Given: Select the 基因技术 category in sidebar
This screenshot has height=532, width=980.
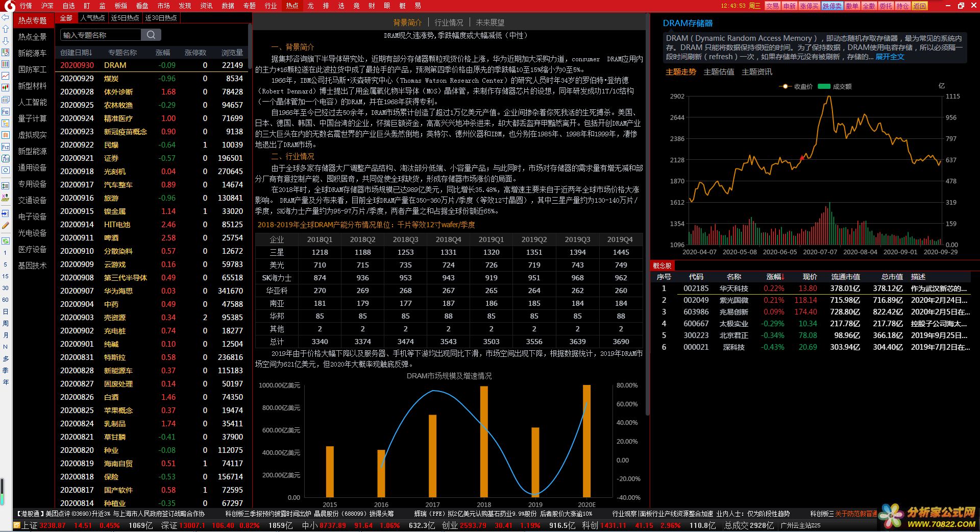Looking at the screenshot, I should pos(32,265).
